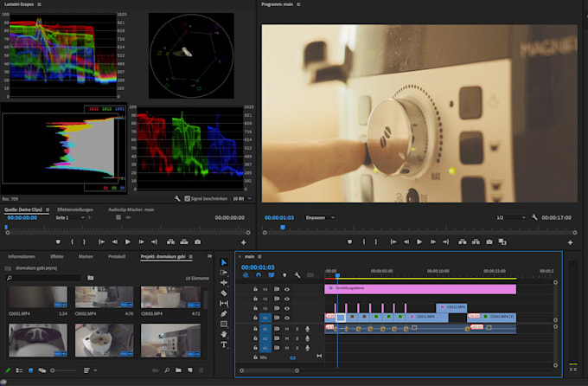Go to In point in Program monitor

coord(393,242)
